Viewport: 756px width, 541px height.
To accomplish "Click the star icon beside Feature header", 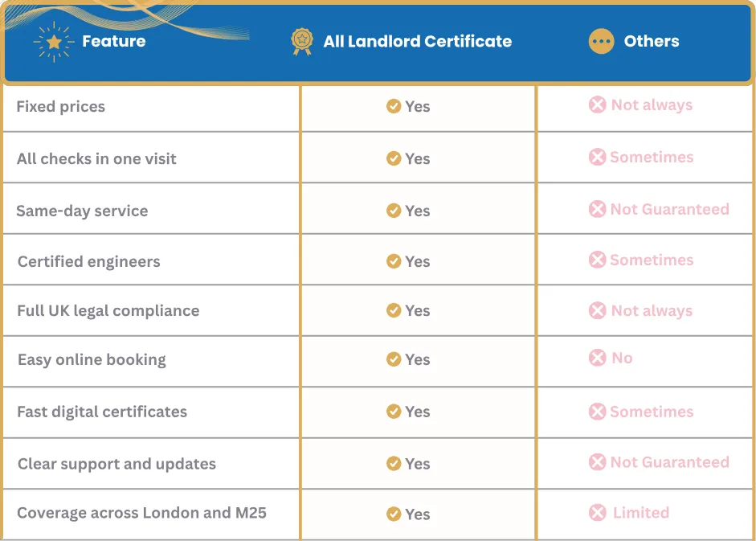I will (x=53, y=42).
